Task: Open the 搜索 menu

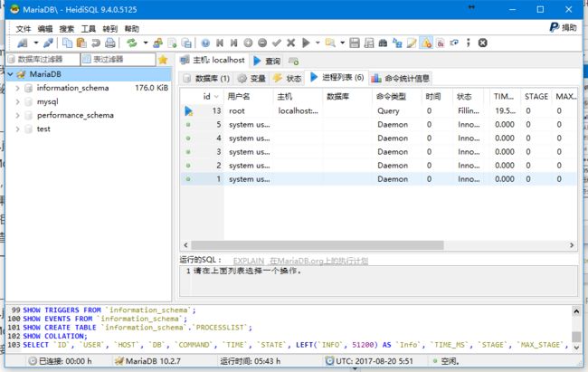Action: pyautogui.click(x=67, y=29)
